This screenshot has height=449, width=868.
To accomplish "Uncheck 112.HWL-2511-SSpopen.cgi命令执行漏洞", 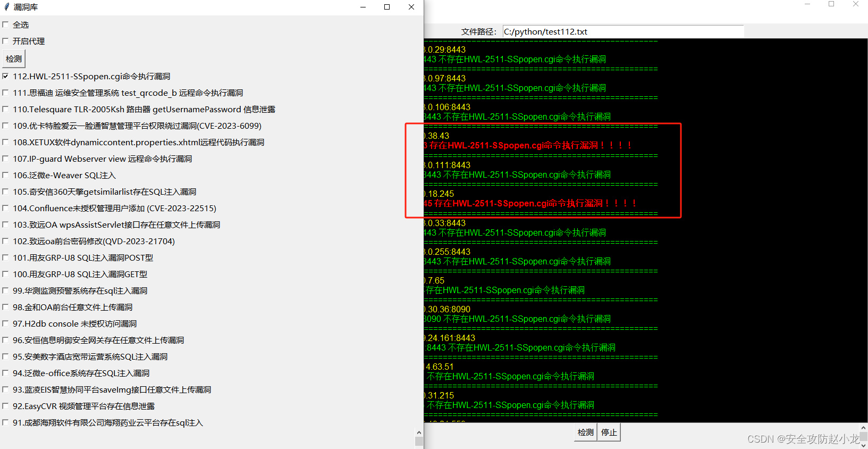I will [x=5, y=76].
